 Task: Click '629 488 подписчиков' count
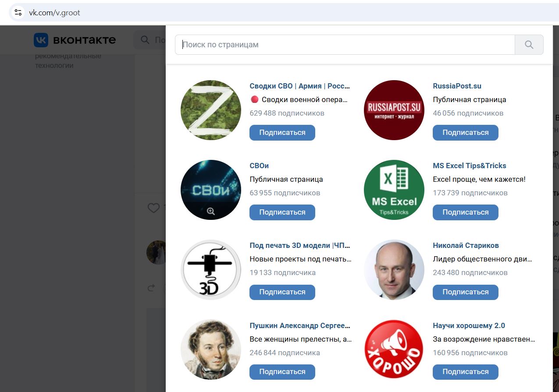(287, 113)
